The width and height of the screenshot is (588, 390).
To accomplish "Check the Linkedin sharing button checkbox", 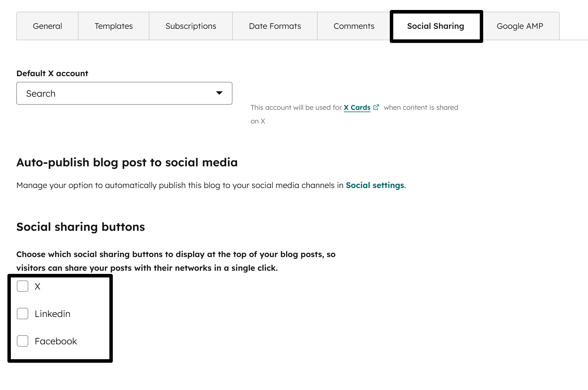I will 22,314.
